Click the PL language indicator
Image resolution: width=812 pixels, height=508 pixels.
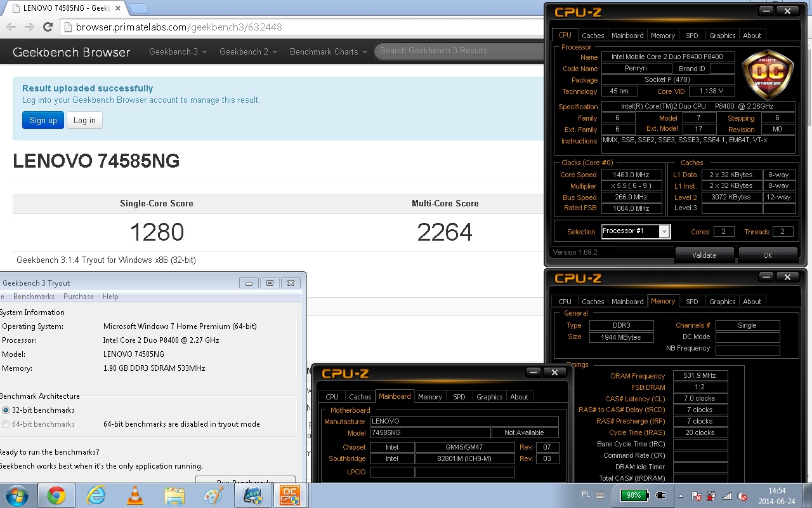tap(586, 494)
